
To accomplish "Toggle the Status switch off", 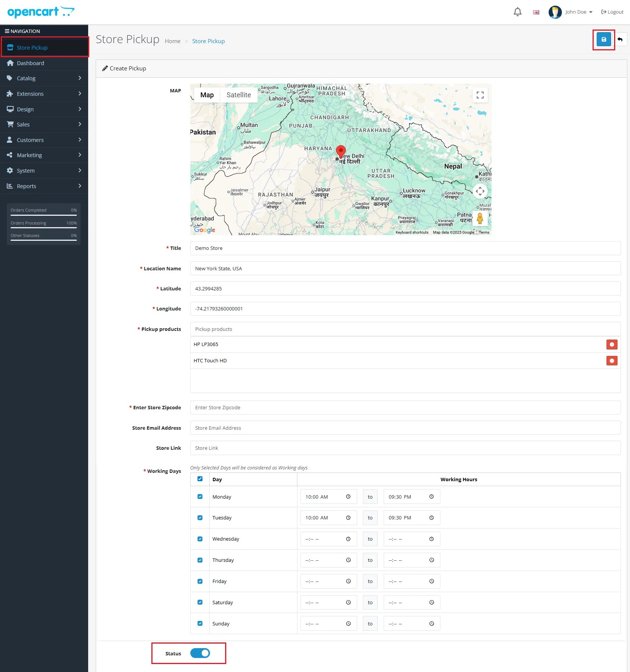I will click(x=200, y=653).
